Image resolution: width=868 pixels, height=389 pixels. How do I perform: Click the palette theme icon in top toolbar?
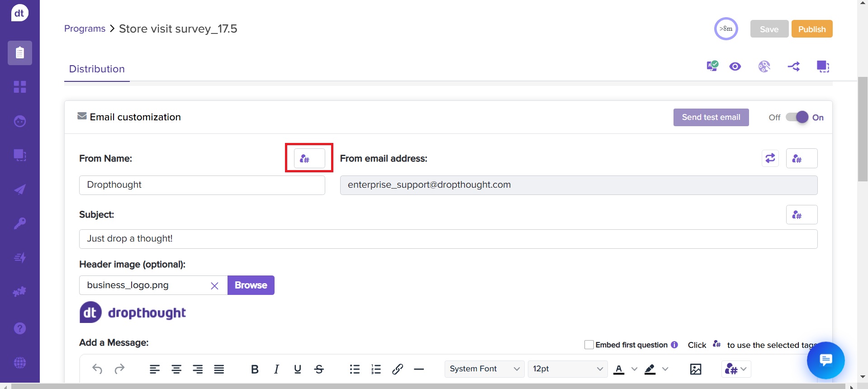[x=764, y=66]
